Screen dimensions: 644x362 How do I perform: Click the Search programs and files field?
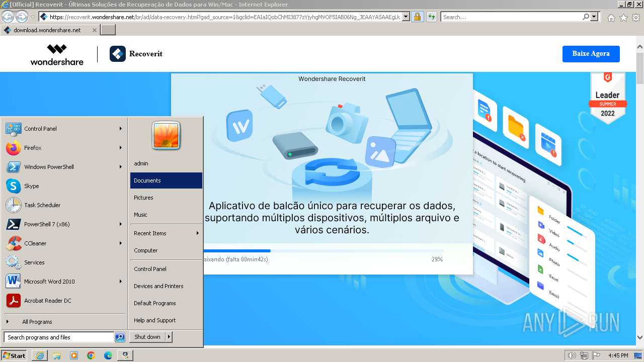pos(59,337)
